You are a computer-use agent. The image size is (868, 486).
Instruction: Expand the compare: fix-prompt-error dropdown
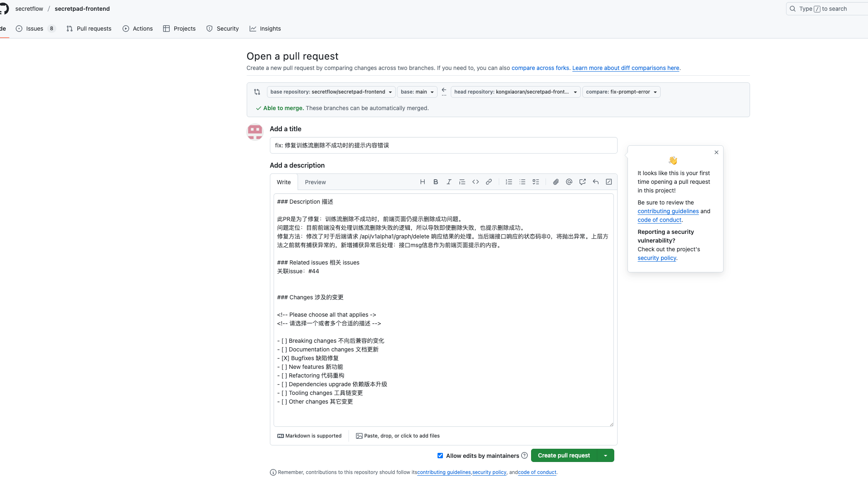pos(621,92)
